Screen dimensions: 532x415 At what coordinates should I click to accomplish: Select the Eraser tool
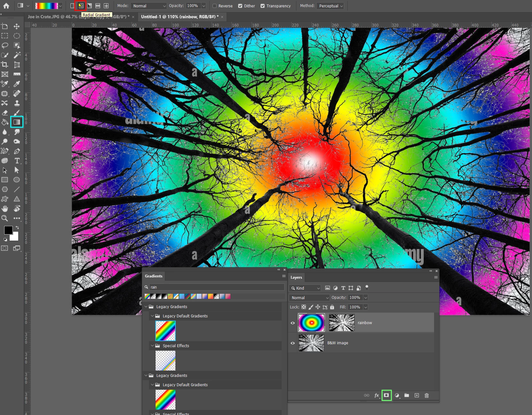(x=5, y=113)
